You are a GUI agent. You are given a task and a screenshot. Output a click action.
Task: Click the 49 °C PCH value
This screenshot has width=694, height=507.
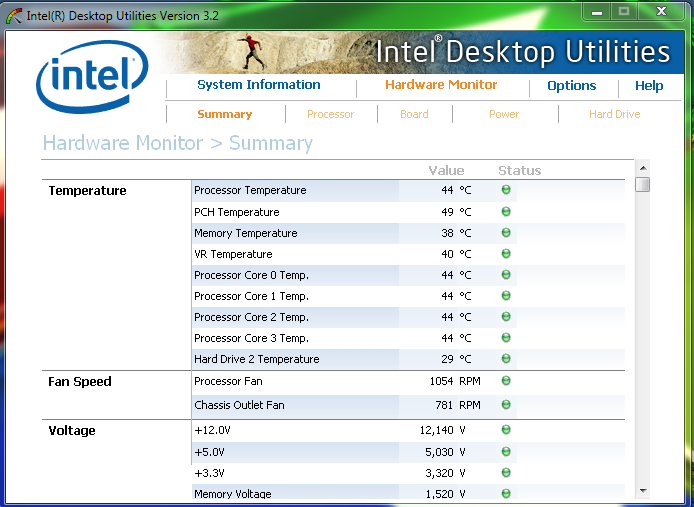(x=456, y=212)
